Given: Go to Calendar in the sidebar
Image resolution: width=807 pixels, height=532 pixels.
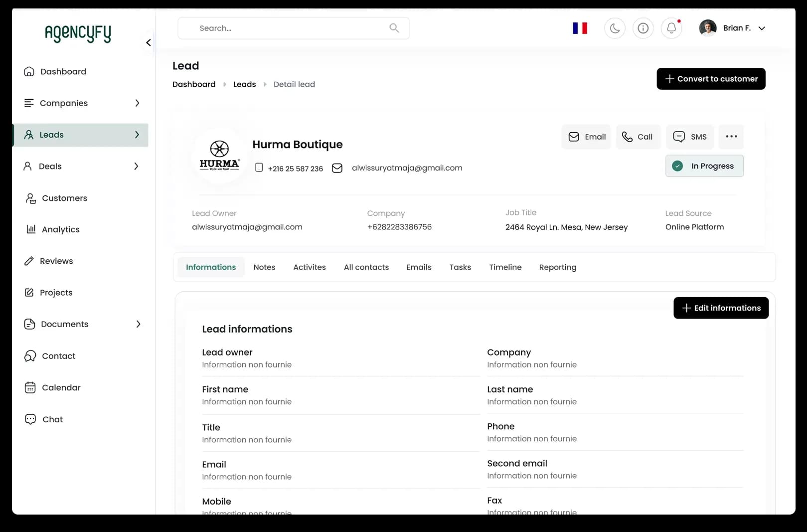Looking at the screenshot, I should tap(61, 387).
